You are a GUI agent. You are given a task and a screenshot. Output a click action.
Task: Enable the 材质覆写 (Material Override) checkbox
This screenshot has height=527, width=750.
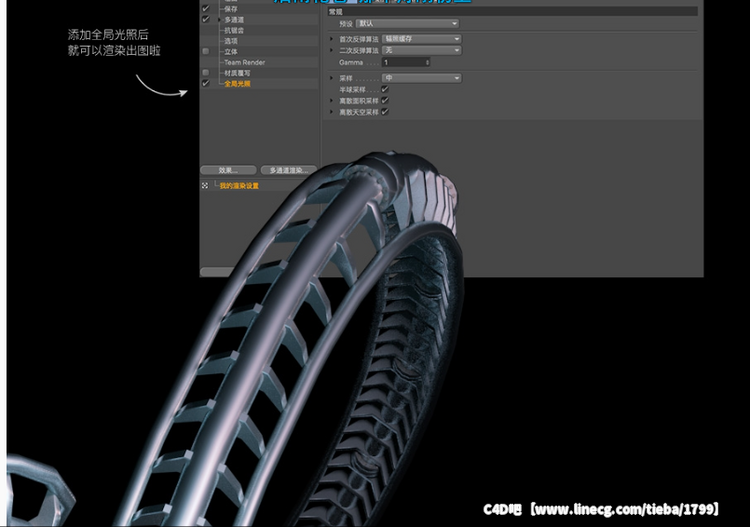206,73
